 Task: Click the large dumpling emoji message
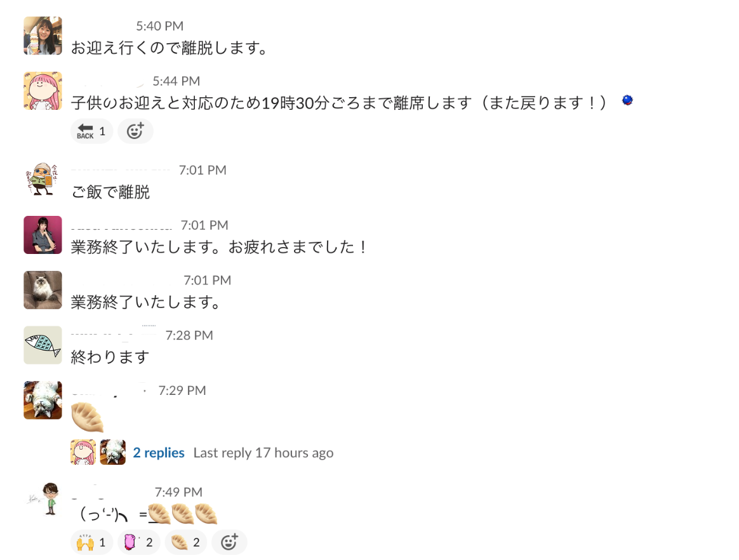(87, 418)
